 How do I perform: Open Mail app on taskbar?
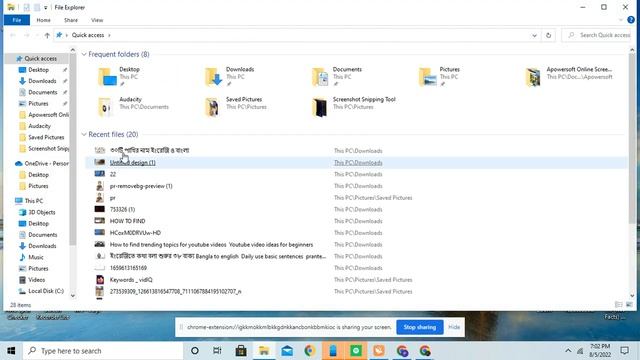point(287,351)
